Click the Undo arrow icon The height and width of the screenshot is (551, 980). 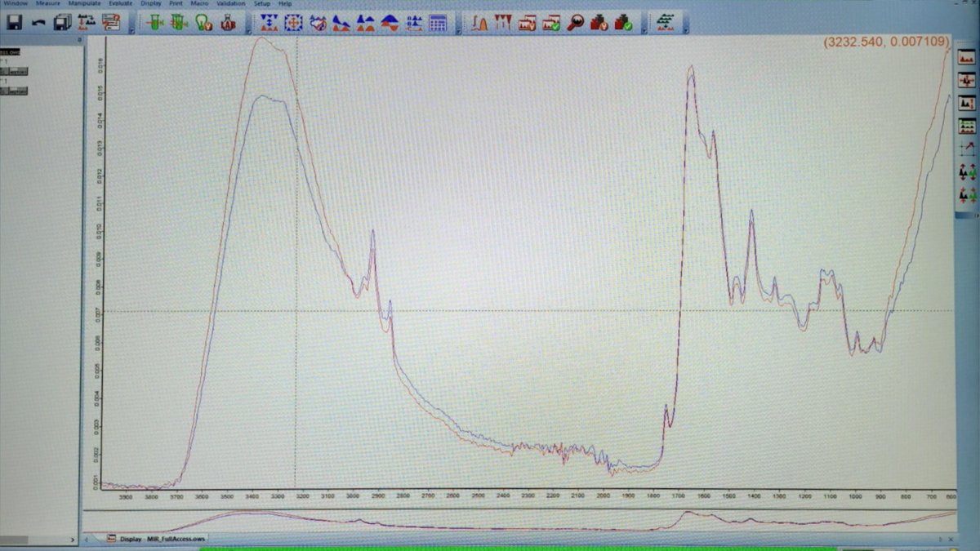point(38,22)
